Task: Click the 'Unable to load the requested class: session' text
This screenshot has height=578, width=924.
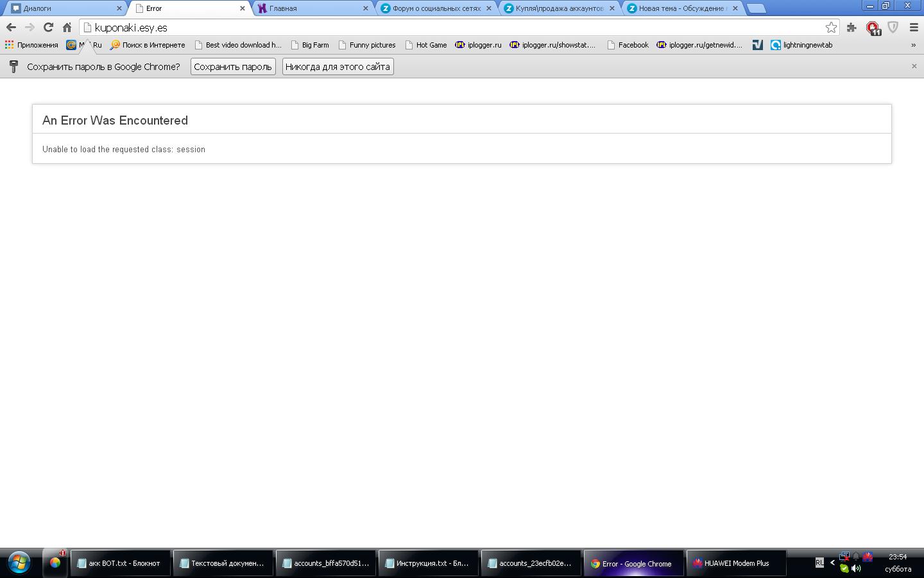Action: pos(124,149)
